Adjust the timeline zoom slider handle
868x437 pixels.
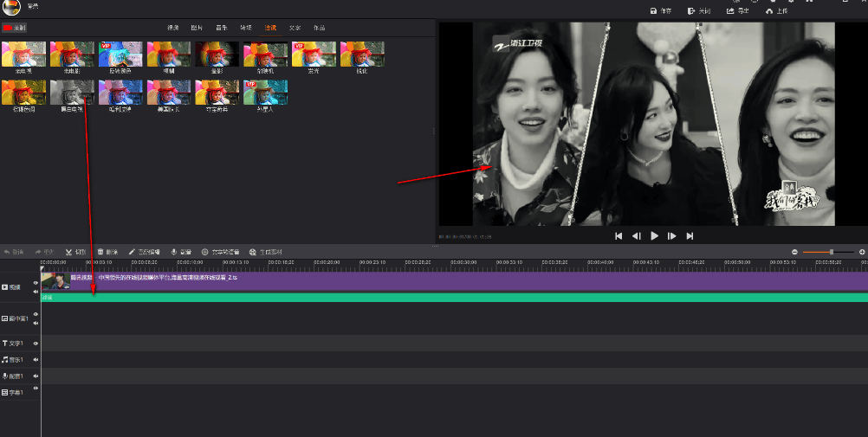pyautogui.click(x=832, y=252)
